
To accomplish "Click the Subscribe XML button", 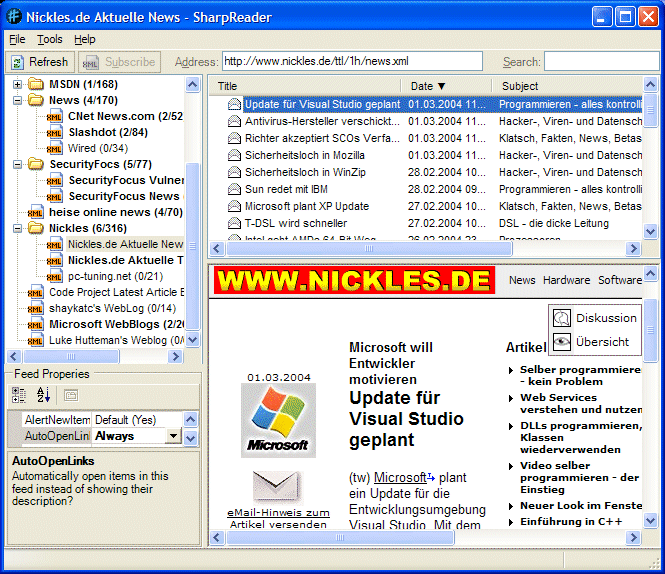I will point(120,62).
